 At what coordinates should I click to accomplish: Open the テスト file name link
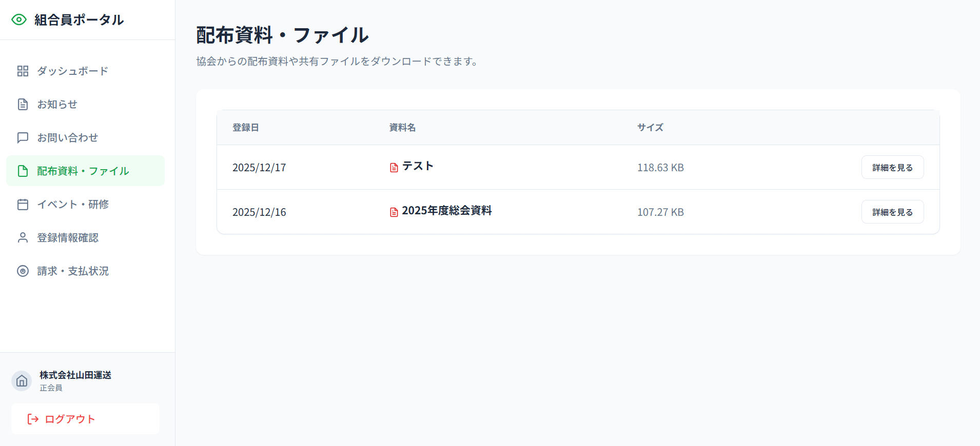pos(418,166)
